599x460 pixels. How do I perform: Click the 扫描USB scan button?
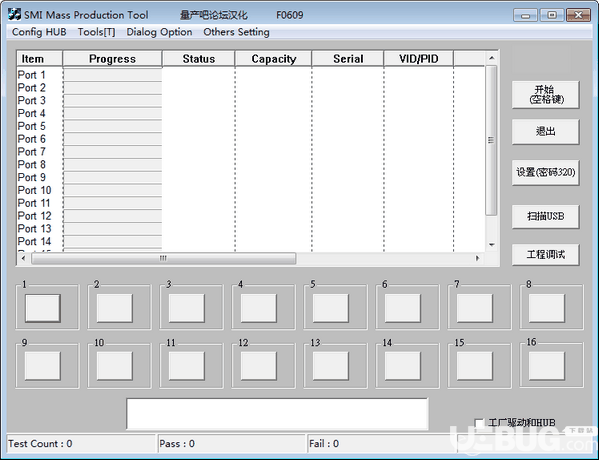click(546, 217)
